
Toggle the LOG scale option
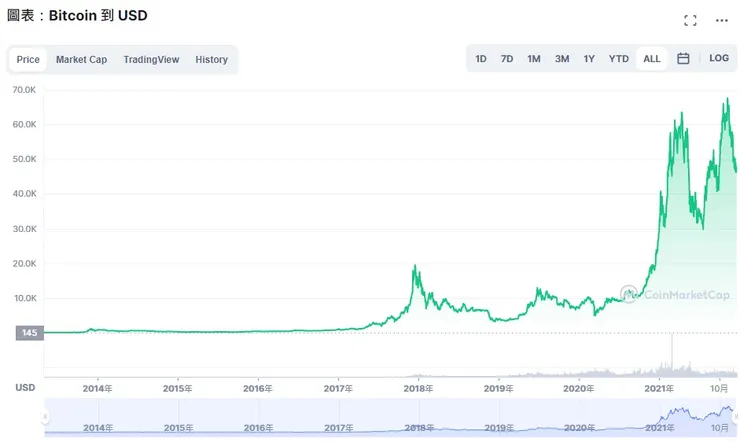[719, 59]
